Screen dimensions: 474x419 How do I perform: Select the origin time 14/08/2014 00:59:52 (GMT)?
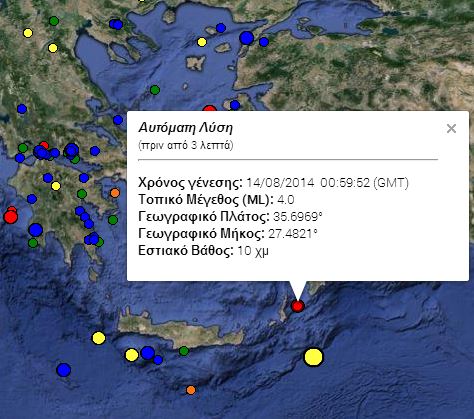point(327,183)
